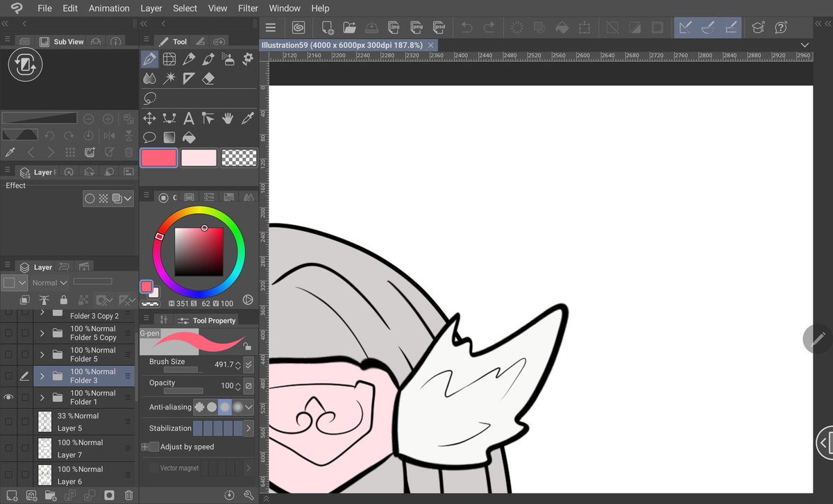Open the Anti-aliasing options dropdown

click(249, 407)
